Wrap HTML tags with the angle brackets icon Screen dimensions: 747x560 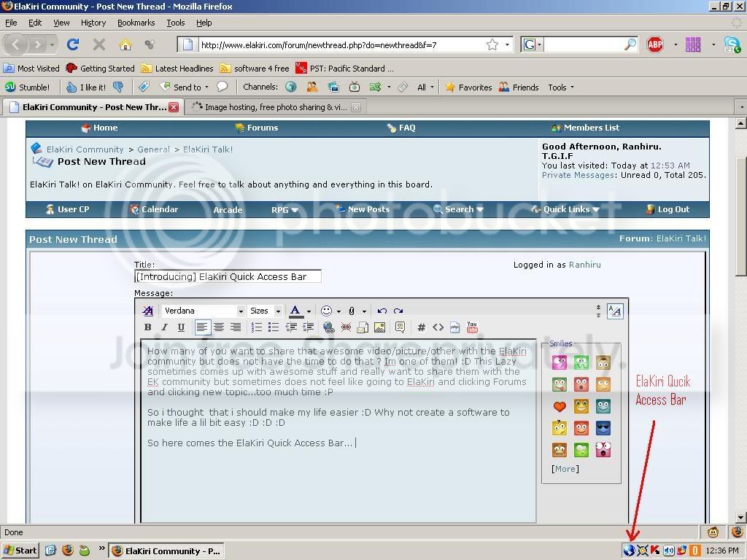[438, 327]
